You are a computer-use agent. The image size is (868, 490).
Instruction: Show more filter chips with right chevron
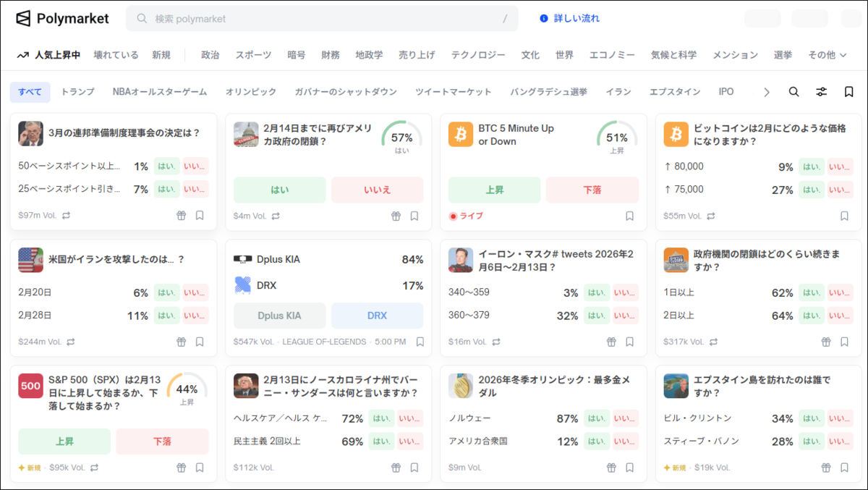point(767,92)
